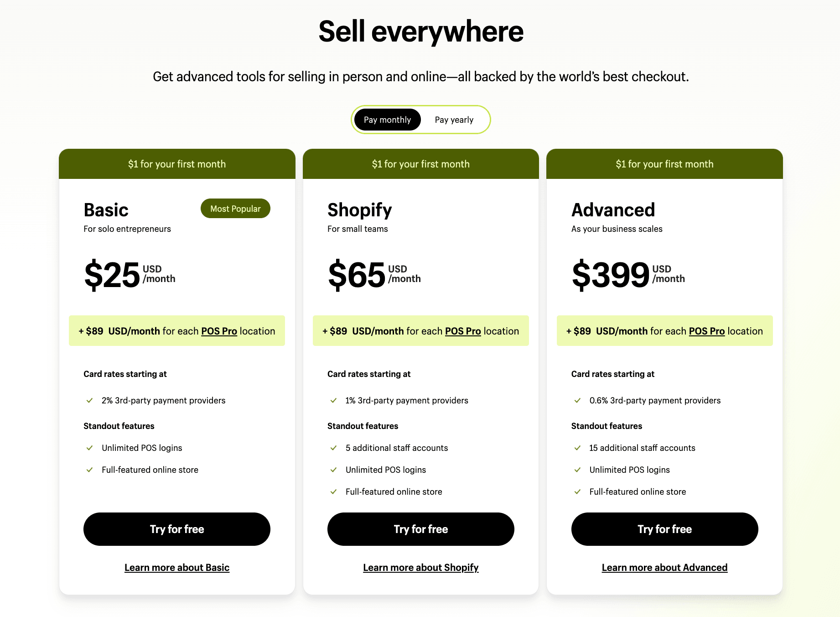Click checkmark by 0.6% 3rd-party payment providers
The image size is (840, 617).
[x=578, y=400]
